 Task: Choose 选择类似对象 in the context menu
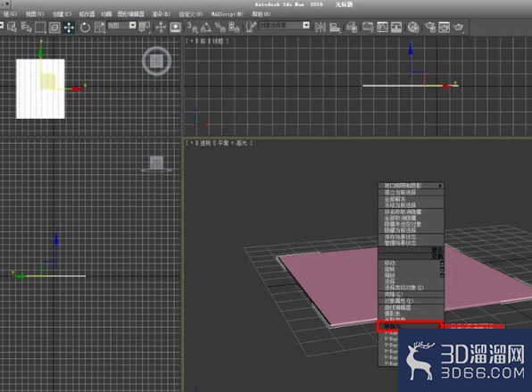pyautogui.click(x=411, y=288)
